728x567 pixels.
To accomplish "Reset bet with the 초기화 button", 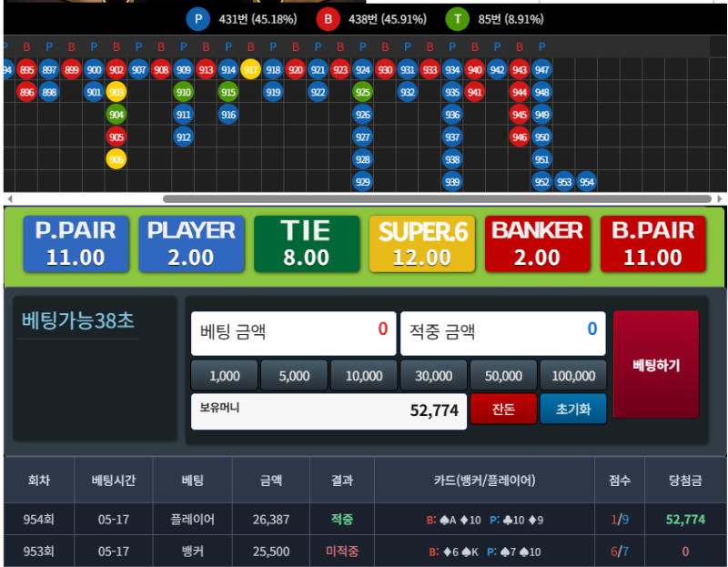I will [x=572, y=410].
